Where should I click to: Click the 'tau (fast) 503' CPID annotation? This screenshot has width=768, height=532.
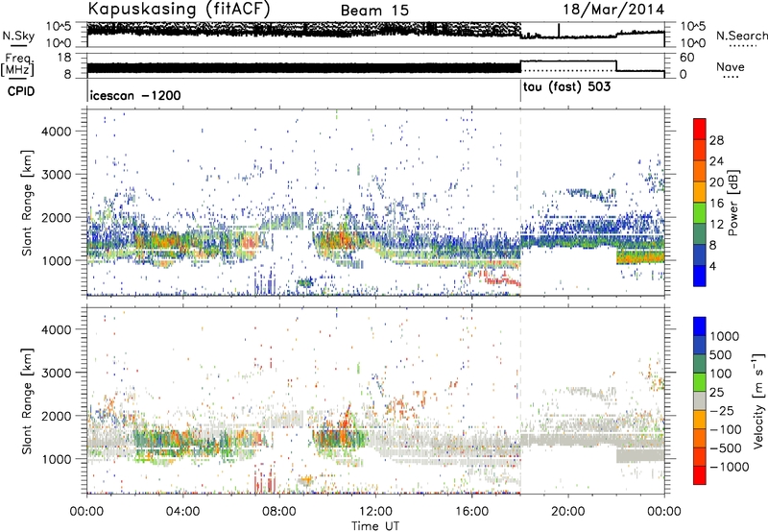566,87
